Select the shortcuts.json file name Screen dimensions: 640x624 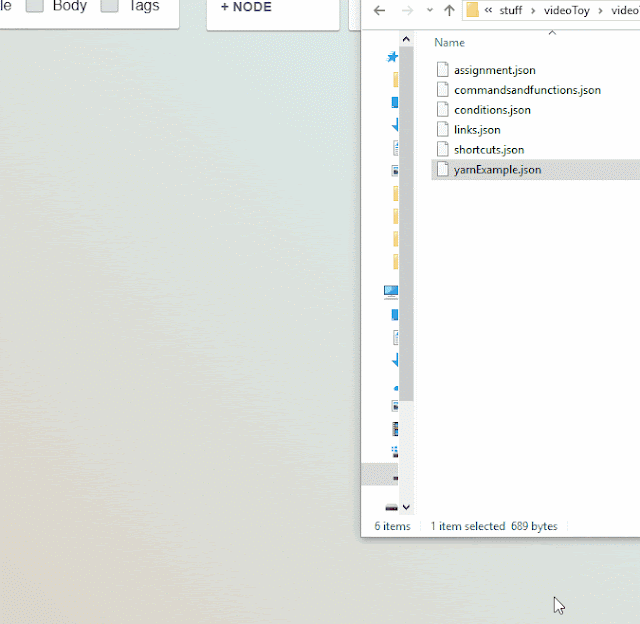(x=489, y=150)
